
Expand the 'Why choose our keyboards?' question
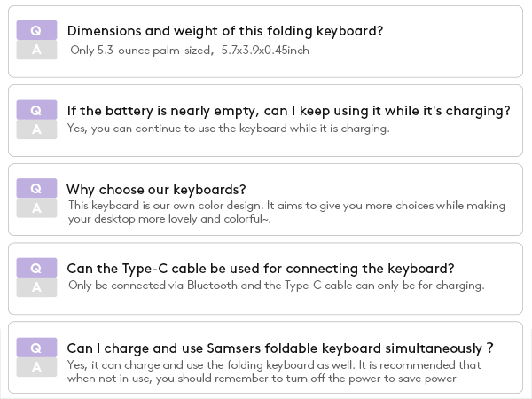click(x=156, y=190)
